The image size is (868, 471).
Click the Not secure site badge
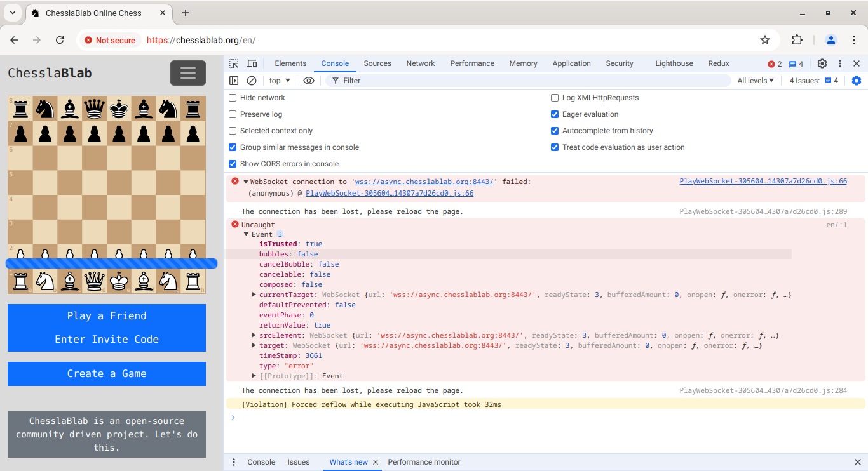(x=110, y=40)
